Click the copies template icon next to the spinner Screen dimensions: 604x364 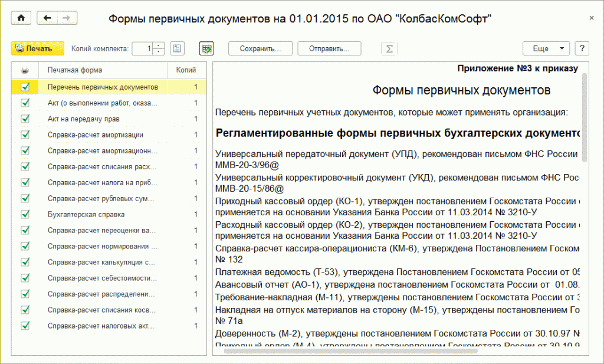click(x=178, y=48)
